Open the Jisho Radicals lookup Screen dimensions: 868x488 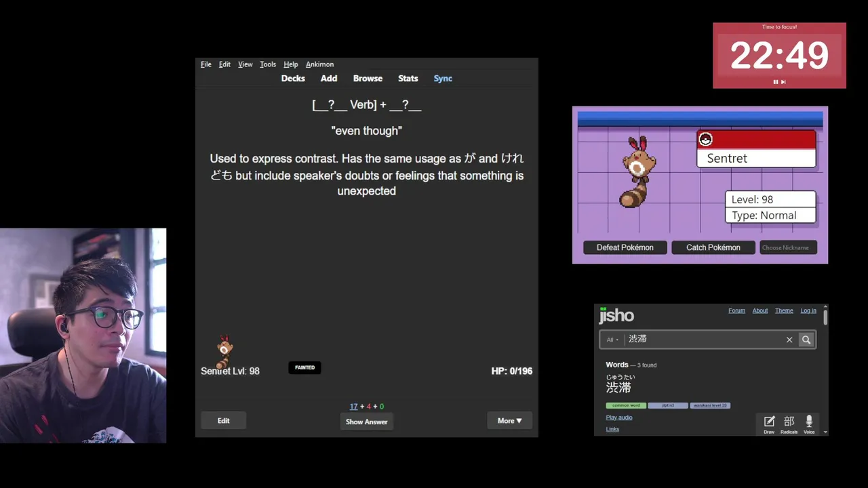click(x=789, y=424)
